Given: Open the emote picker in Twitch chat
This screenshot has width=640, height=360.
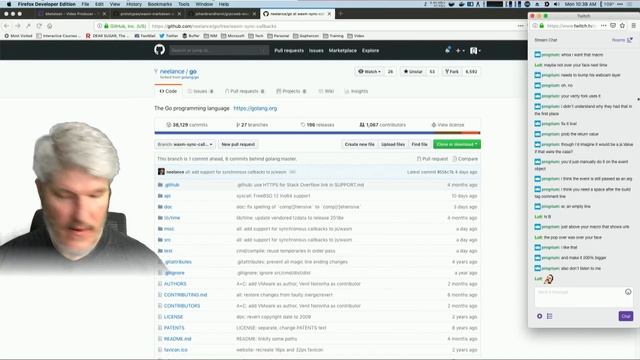Looking at the screenshot, I should pos(628,292).
